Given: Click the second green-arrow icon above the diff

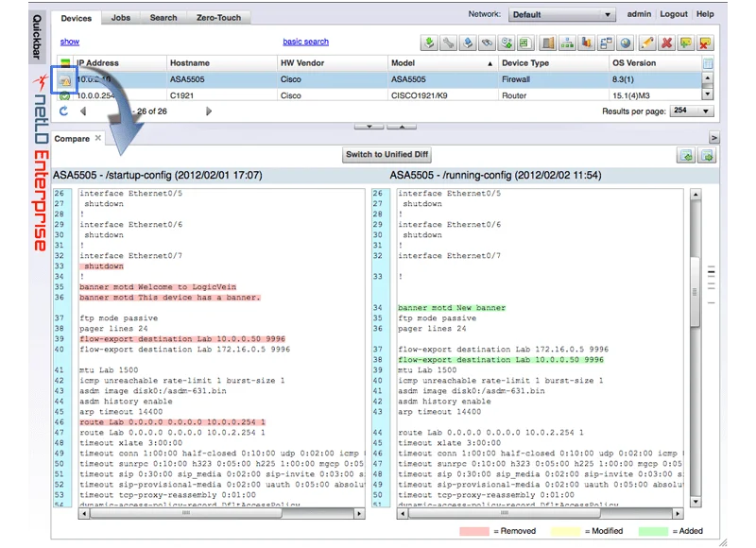Looking at the screenshot, I should pos(707,156).
